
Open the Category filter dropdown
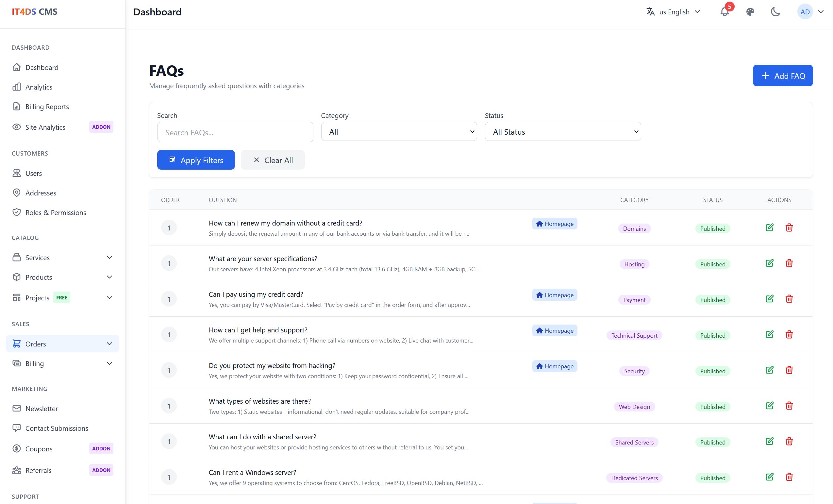(x=399, y=132)
